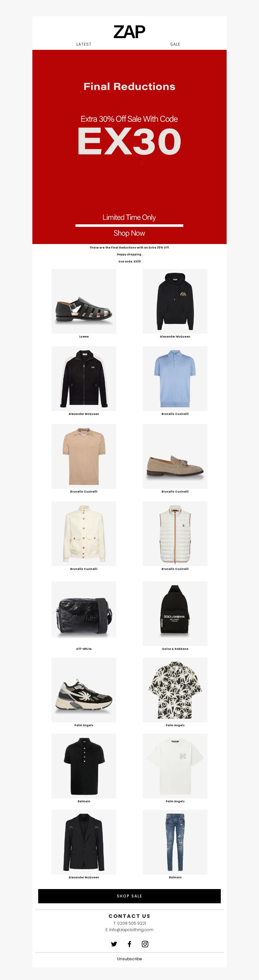Open the Palm Angels sneaker image

(84, 690)
